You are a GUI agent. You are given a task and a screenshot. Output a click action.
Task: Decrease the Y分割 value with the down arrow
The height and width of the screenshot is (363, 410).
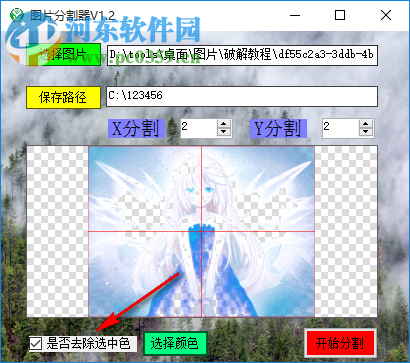pyautogui.click(x=366, y=132)
